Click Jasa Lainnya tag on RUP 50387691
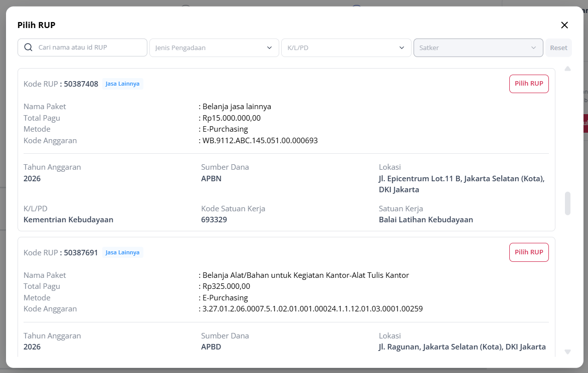 tap(122, 252)
